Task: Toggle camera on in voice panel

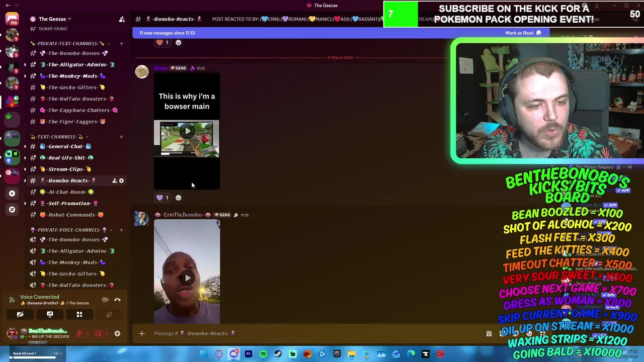Action: (20, 314)
